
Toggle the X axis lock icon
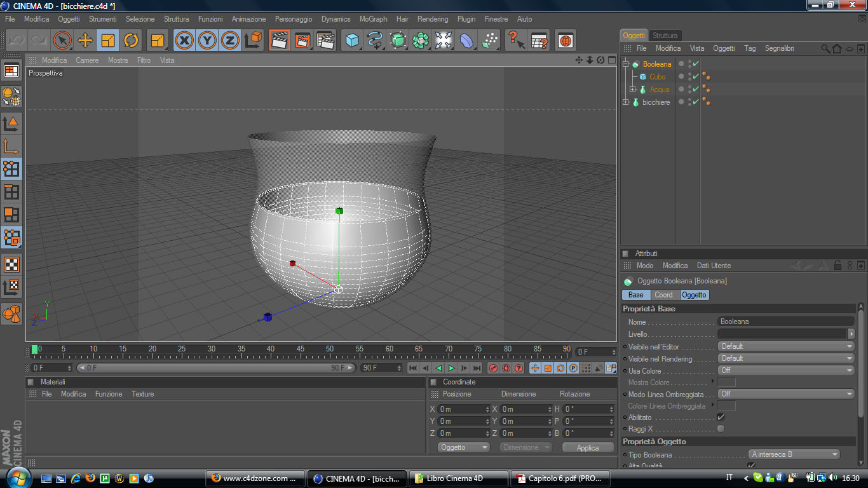click(184, 41)
